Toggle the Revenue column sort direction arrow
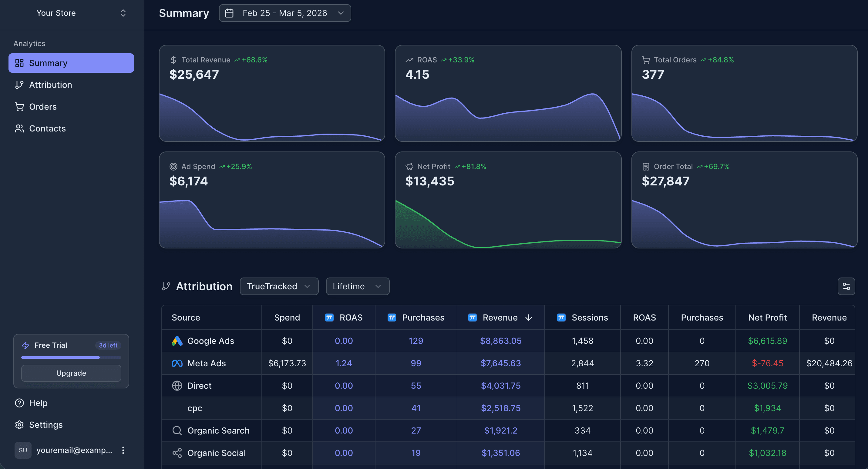 (x=528, y=318)
